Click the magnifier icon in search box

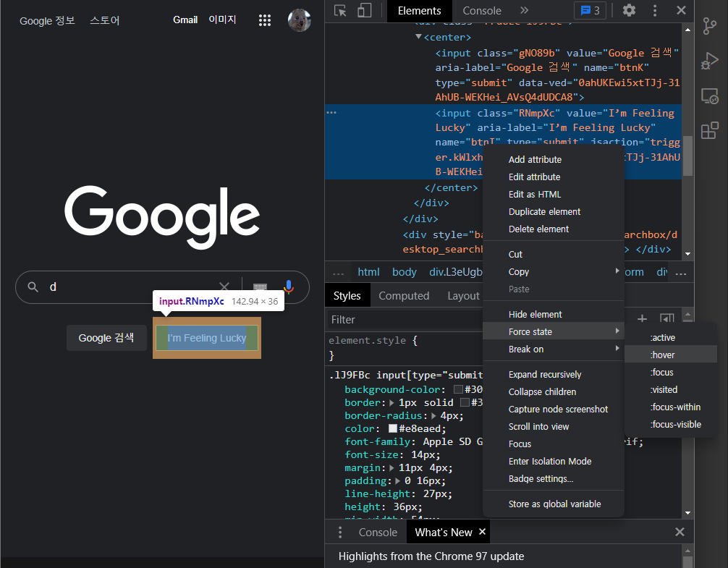point(33,287)
